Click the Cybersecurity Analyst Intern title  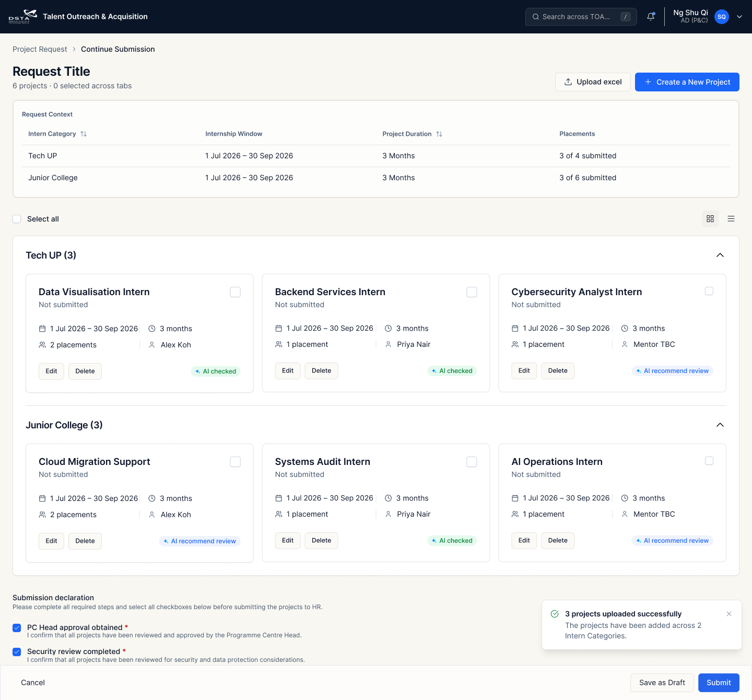tap(577, 292)
